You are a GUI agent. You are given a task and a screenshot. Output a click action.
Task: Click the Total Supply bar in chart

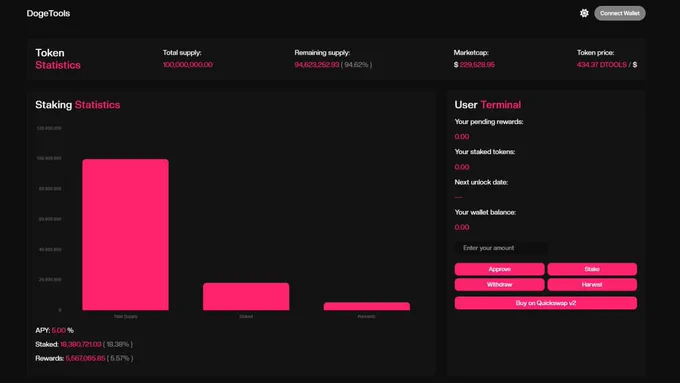[x=125, y=234]
